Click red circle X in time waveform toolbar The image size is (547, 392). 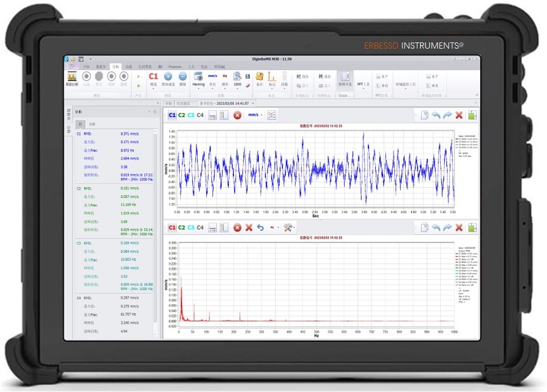pos(237,115)
